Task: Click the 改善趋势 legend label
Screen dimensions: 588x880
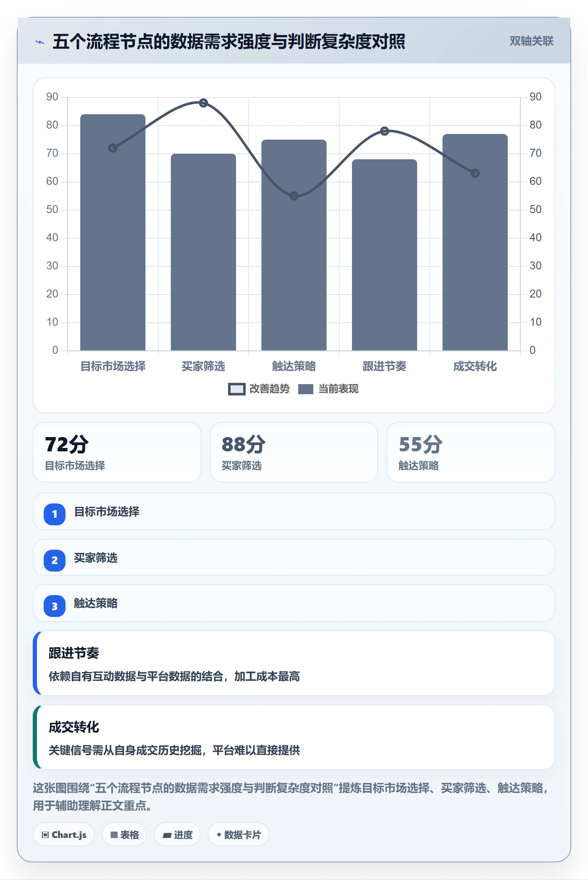Action: pyautogui.click(x=270, y=389)
